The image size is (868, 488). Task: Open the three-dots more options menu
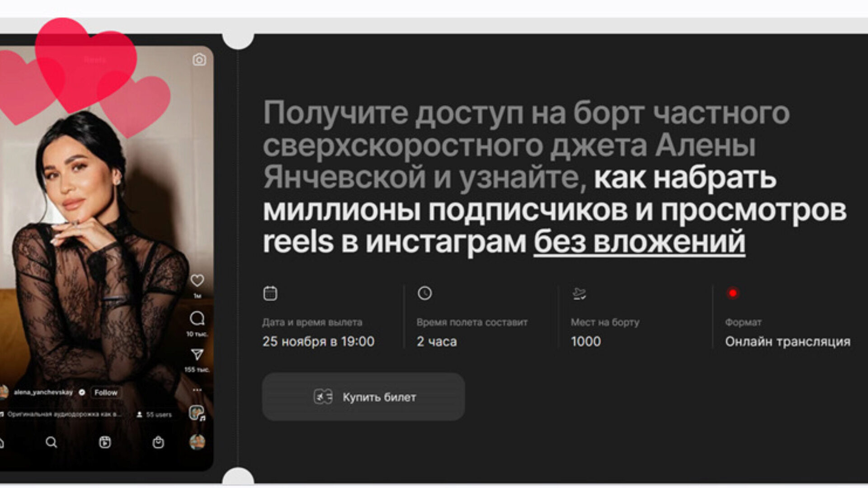click(x=197, y=389)
